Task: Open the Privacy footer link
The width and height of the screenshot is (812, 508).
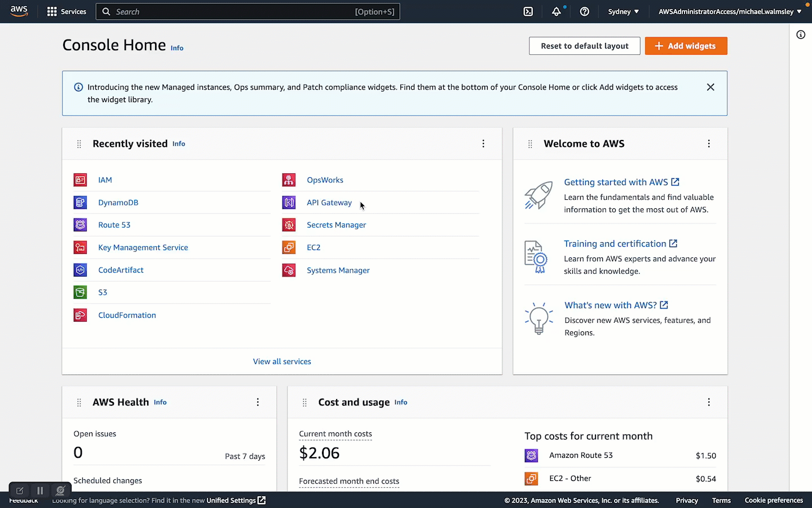Action: pyautogui.click(x=687, y=500)
